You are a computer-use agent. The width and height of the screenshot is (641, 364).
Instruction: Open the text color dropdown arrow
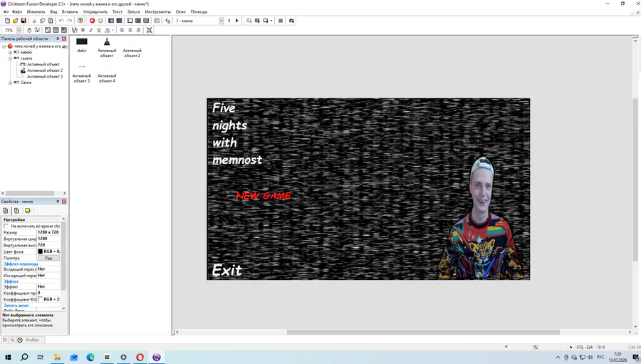pyautogui.click(x=113, y=30)
